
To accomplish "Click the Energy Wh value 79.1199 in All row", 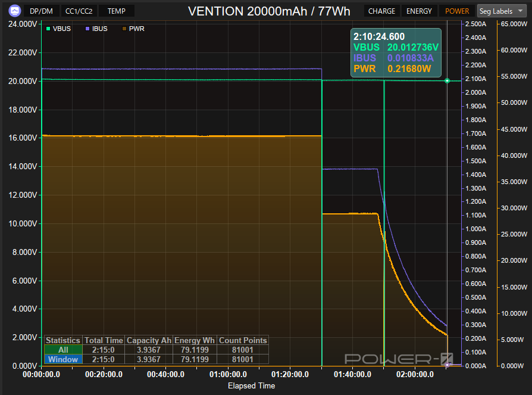I will pos(195,350).
